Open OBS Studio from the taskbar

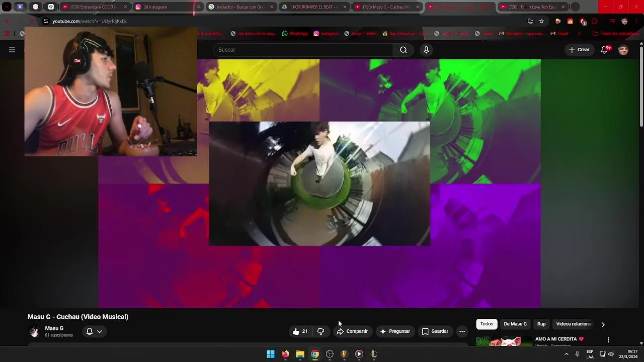coord(330,354)
